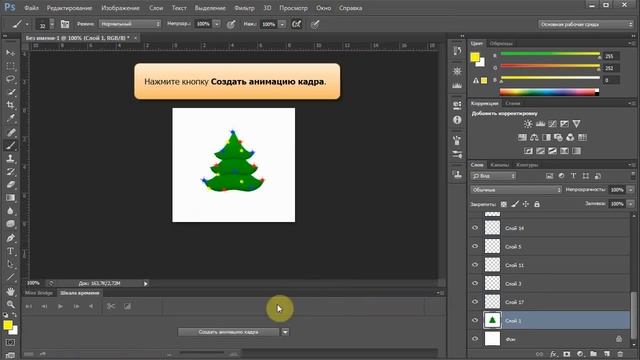Open the History panel icon
640x360 pixels.
(457, 51)
